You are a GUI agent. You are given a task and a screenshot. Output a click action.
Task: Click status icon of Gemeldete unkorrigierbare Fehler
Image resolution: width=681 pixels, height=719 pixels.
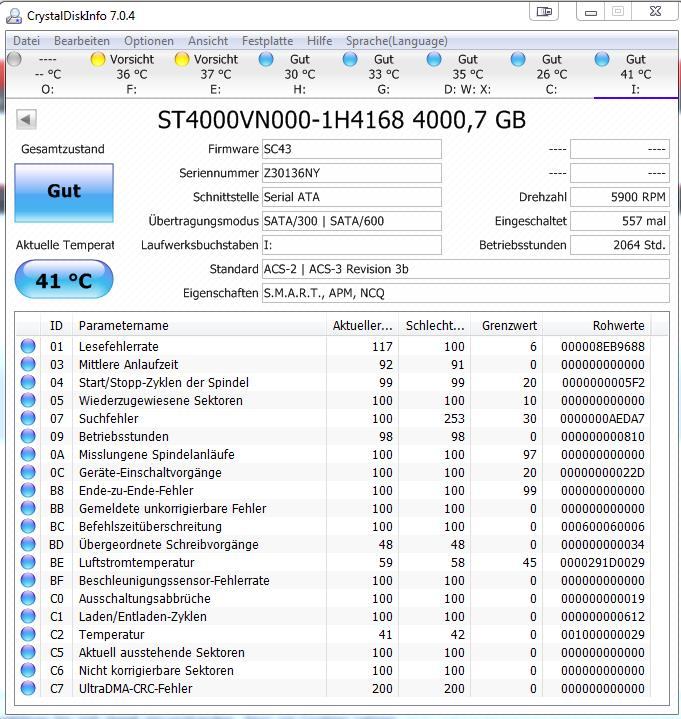tap(28, 508)
